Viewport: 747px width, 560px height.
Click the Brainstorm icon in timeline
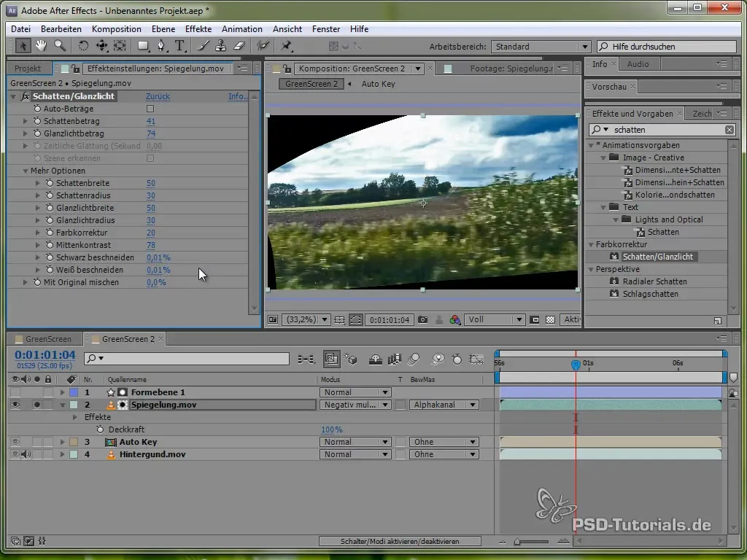(x=438, y=359)
